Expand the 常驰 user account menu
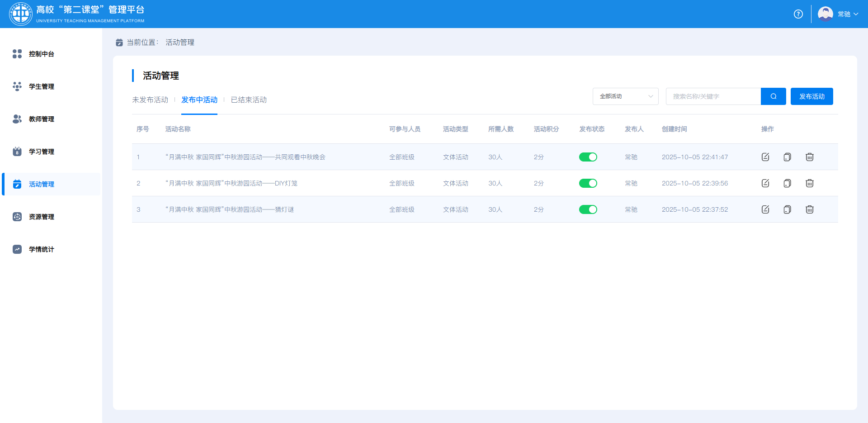Screen dimensions: 868x423 point(848,14)
